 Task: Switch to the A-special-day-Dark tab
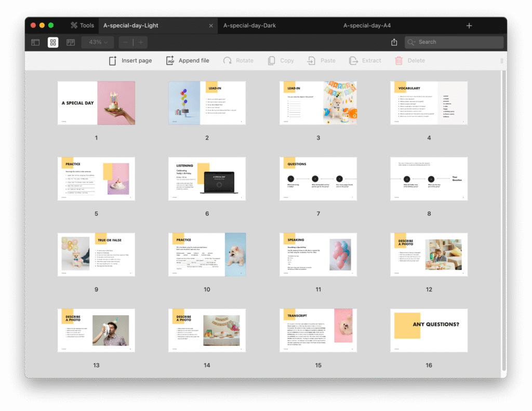249,25
